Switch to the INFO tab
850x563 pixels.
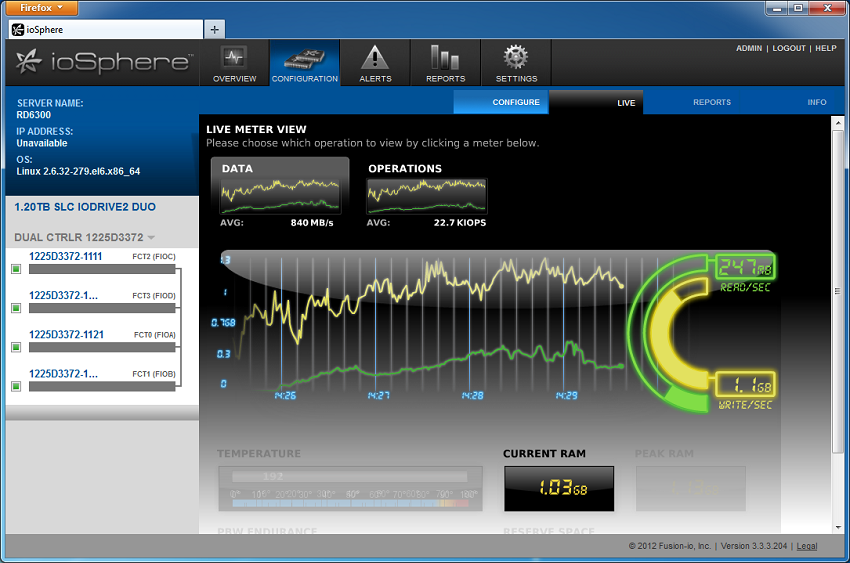[816, 102]
